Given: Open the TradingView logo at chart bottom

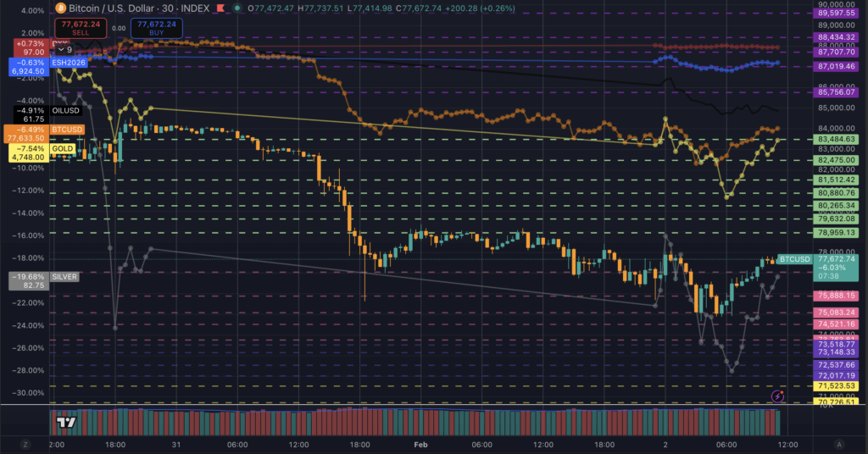Looking at the screenshot, I should tap(64, 421).
